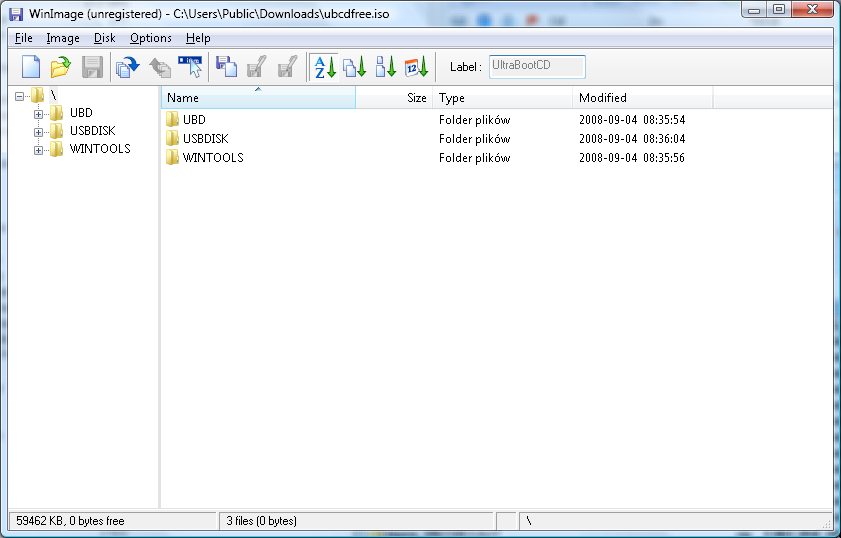Expand the USBDISK tree node

[38, 132]
